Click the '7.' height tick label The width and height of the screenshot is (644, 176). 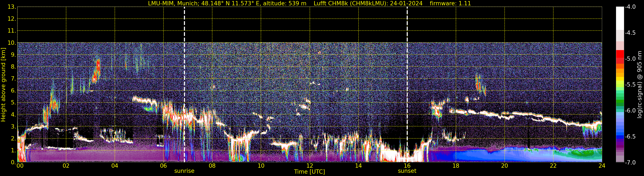(x=13, y=79)
